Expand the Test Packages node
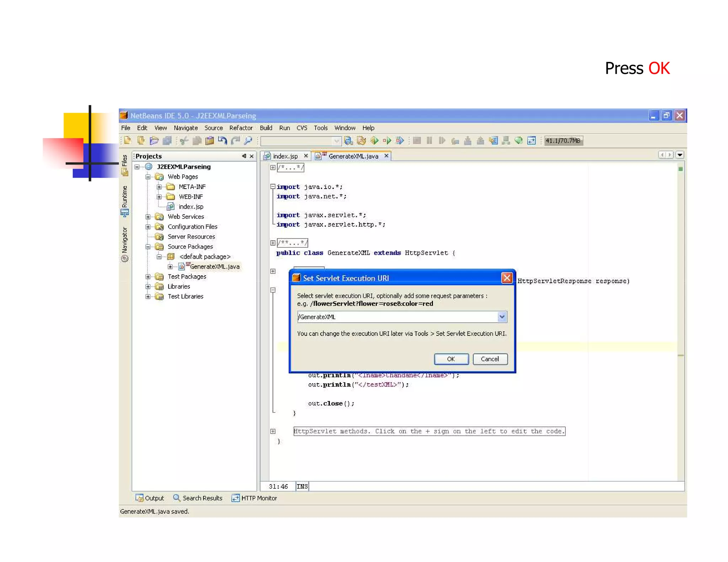Screen dimensions: 728x562 coord(148,276)
